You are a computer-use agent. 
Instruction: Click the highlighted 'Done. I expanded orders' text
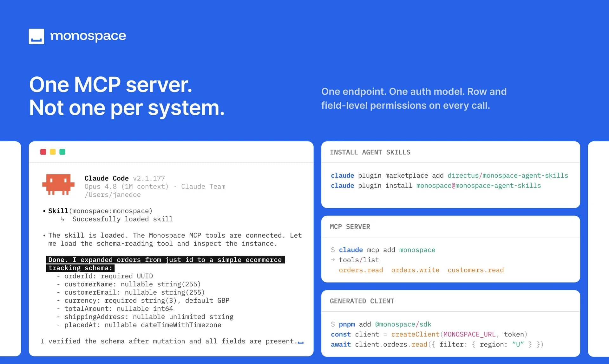click(x=165, y=264)
